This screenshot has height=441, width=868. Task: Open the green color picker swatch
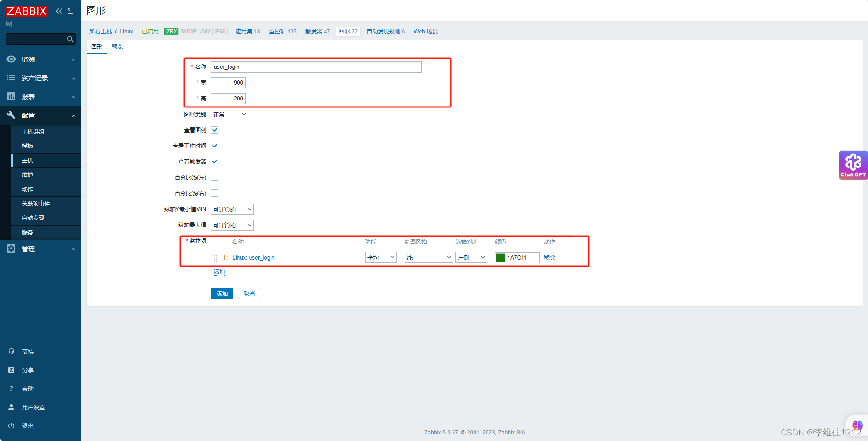(501, 258)
